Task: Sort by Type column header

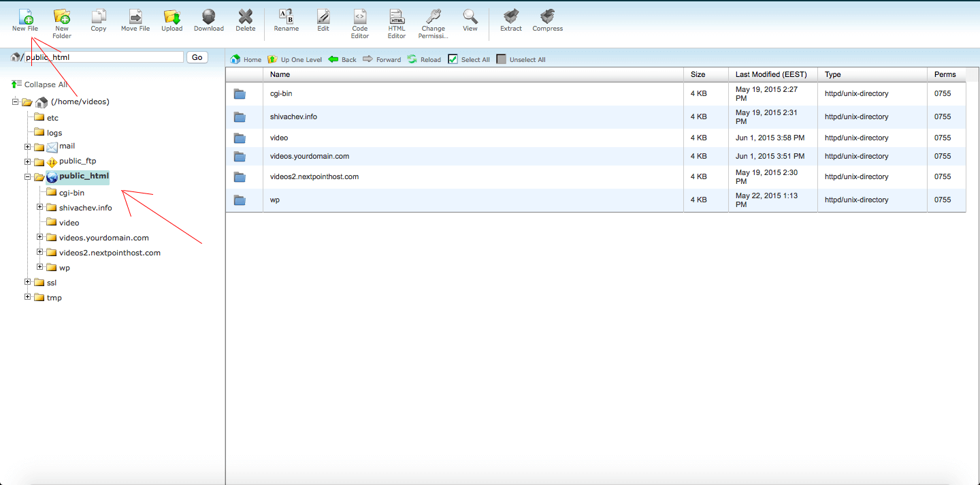Action: pyautogui.click(x=872, y=74)
